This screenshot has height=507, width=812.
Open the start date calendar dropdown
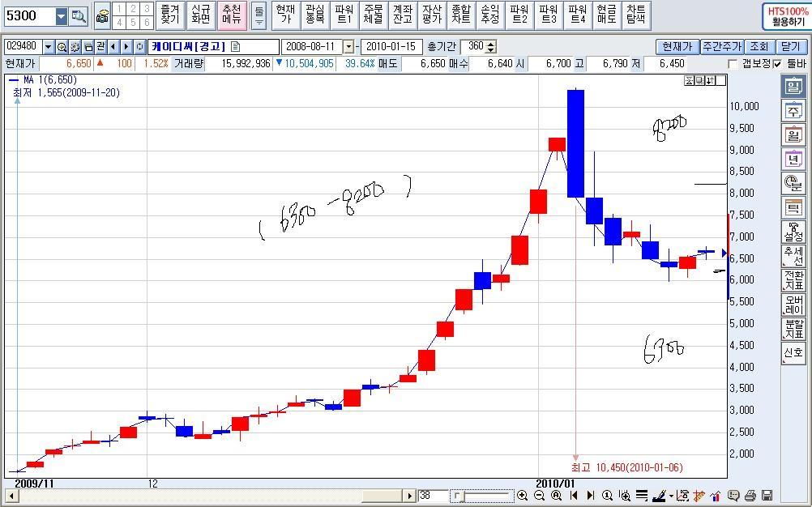pos(348,47)
